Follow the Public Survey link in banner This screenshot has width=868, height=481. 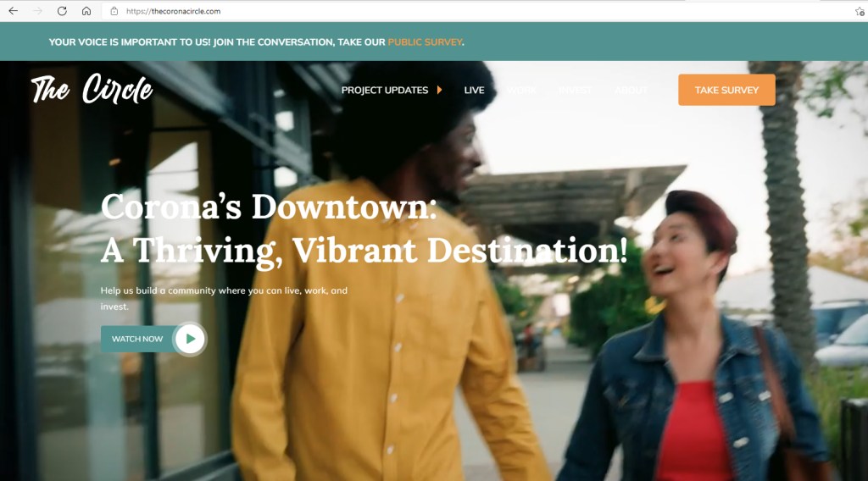click(425, 41)
